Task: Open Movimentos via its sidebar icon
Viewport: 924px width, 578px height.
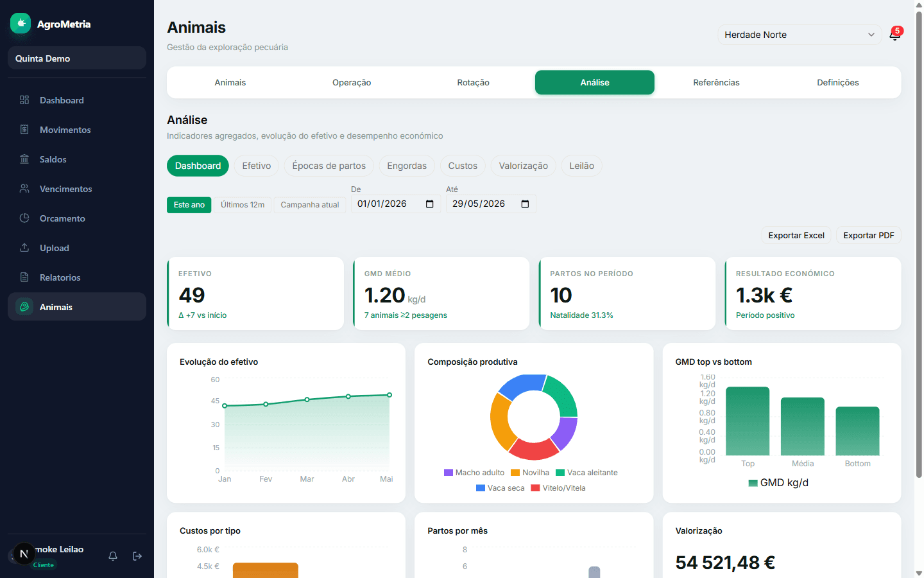Action: [24, 129]
